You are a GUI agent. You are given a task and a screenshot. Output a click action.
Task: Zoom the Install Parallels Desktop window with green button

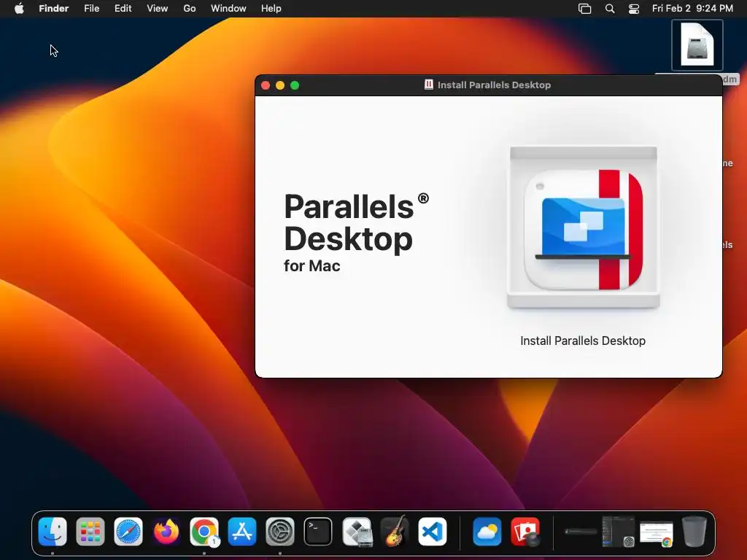(295, 85)
